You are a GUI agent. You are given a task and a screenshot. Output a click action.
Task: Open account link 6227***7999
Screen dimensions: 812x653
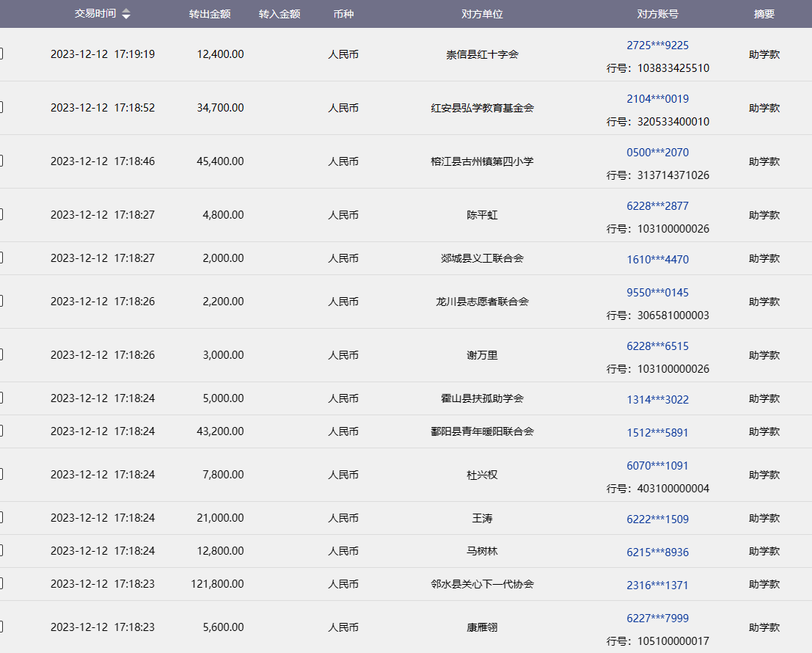click(657, 619)
